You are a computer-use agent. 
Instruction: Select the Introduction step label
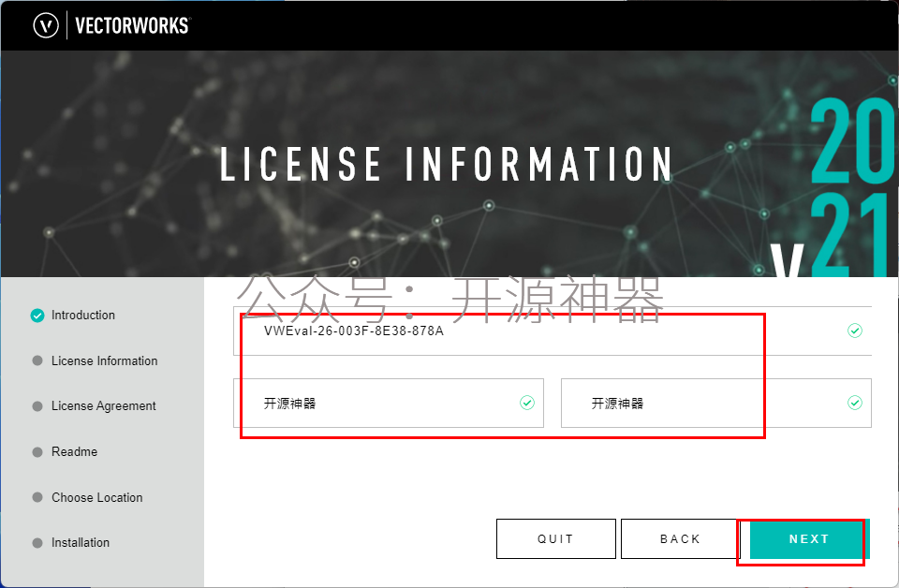pos(83,316)
